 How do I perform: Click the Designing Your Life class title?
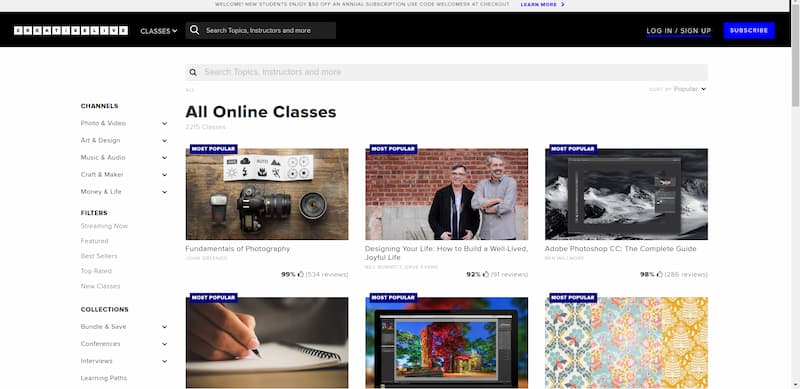446,253
